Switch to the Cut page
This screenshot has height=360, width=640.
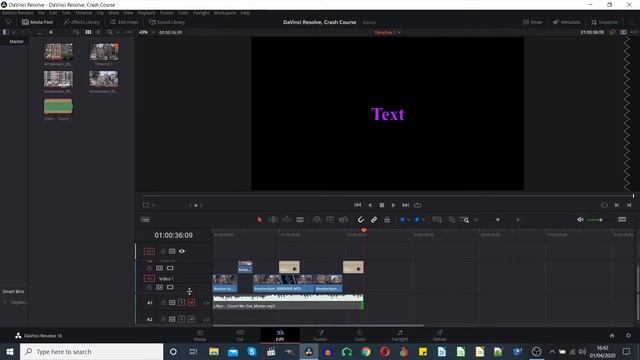[x=240, y=336]
